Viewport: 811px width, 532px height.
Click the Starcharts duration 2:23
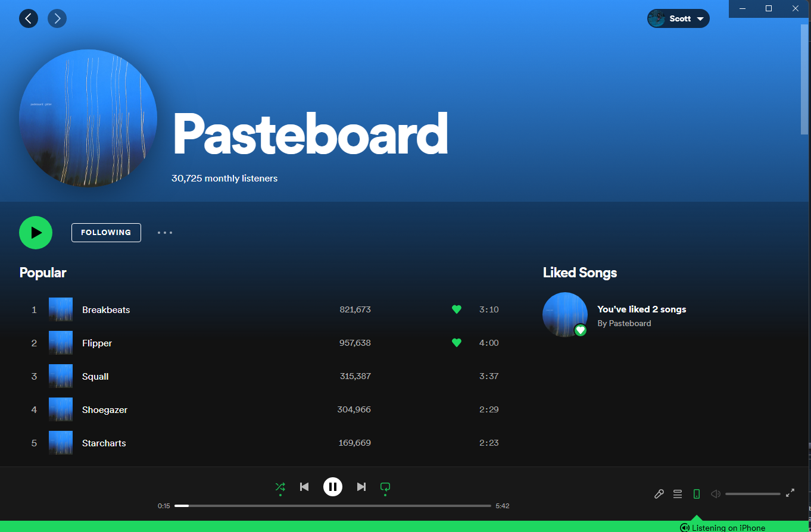click(489, 443)
